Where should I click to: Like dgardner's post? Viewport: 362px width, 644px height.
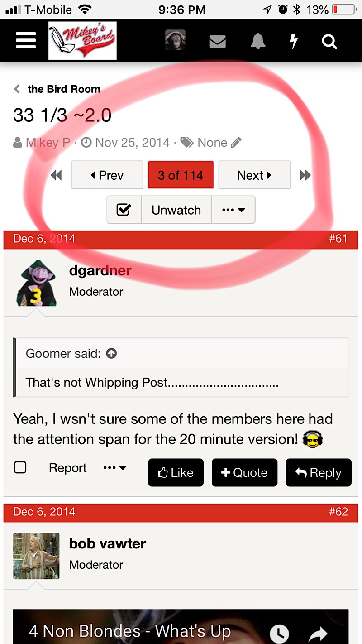coord(176,472)
